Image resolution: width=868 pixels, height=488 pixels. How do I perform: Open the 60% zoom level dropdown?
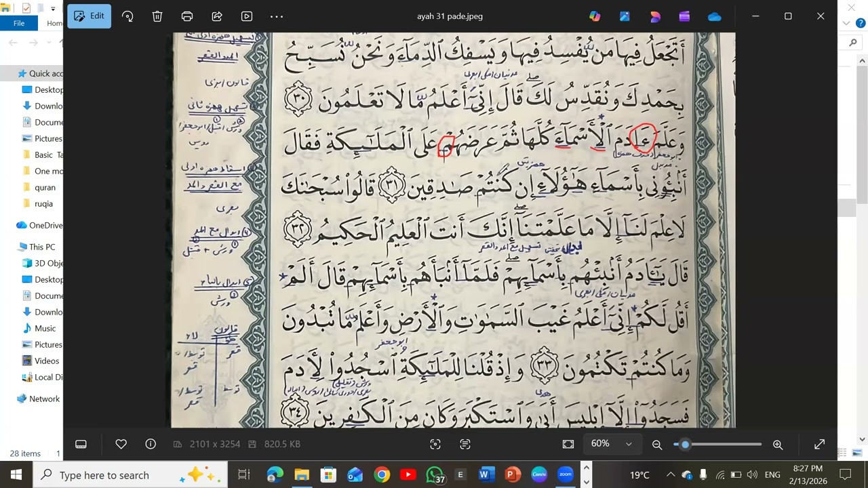click(x=611, y=443)
